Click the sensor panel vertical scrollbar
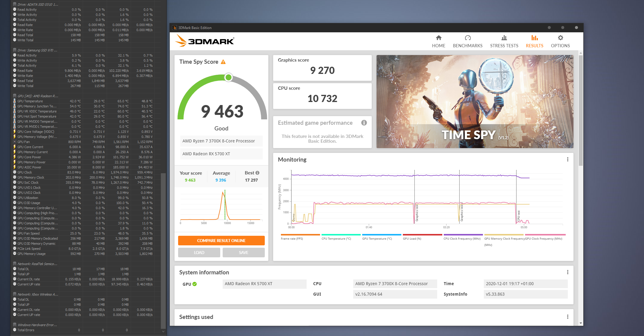Viewport: 644px width, 336px height. tap(163, 251)
